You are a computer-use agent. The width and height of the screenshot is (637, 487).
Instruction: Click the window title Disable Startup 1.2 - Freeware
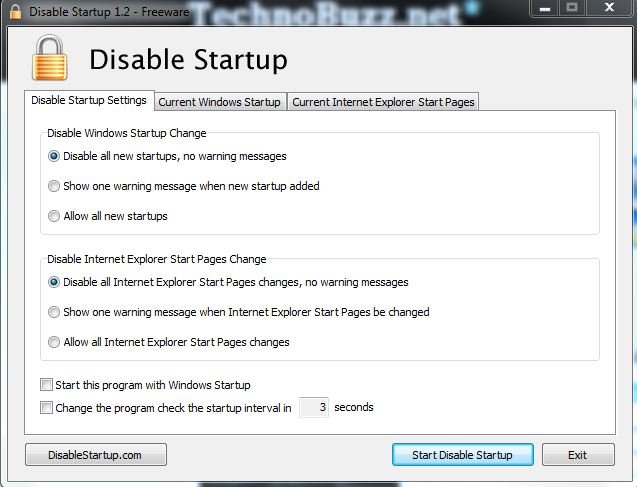(109, 12)
